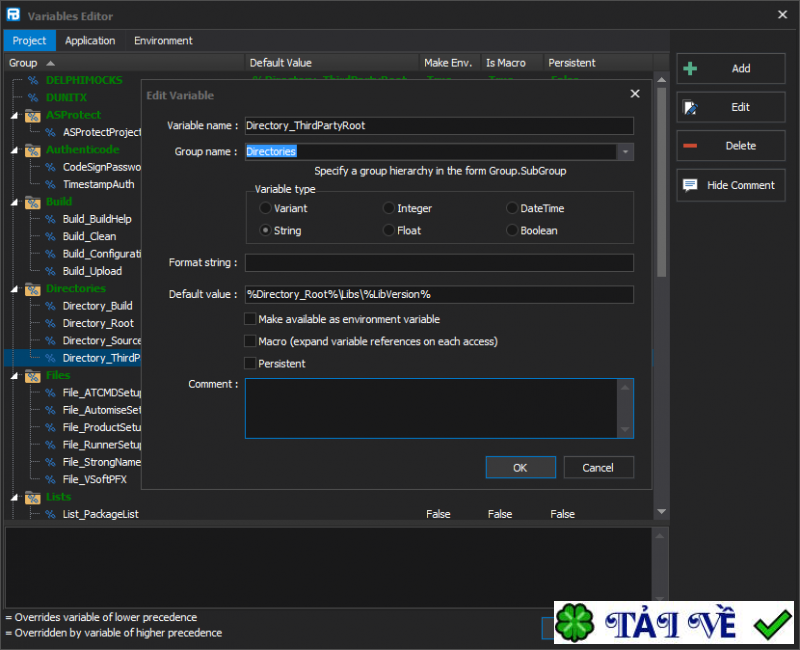Click the percent icon beside List_PackageList

pyautogui.click(x=50, y=514)
